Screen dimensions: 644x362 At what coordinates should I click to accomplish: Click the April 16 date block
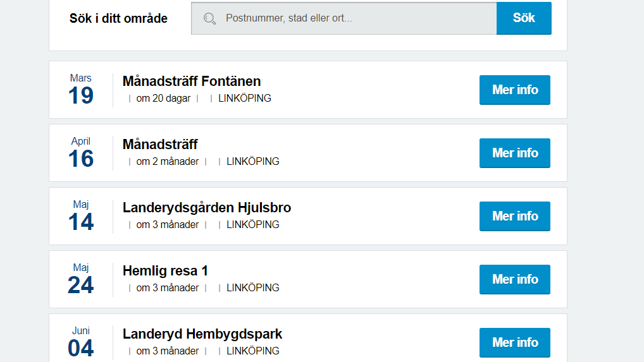[81, 153]
